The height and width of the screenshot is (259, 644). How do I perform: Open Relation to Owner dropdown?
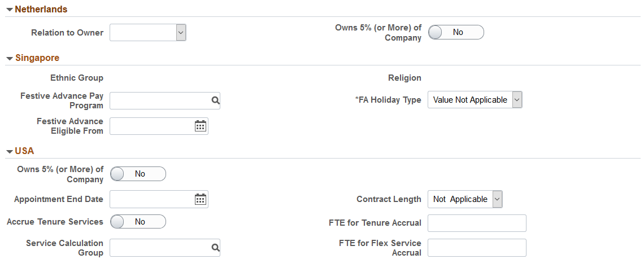click(x=148, y=32)
